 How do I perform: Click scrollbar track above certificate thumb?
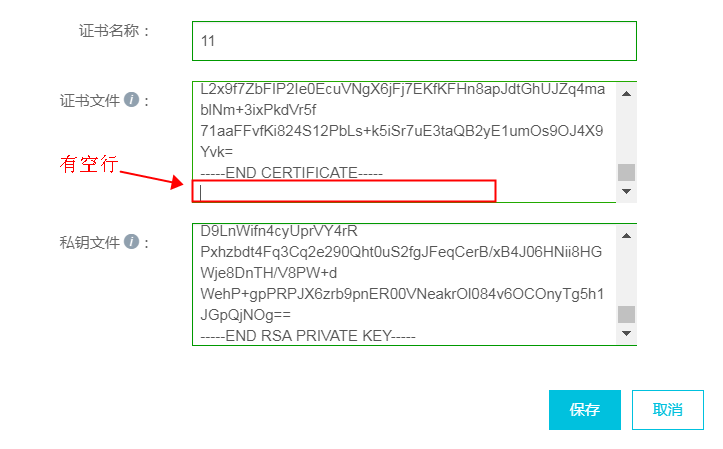click(626, 133)
